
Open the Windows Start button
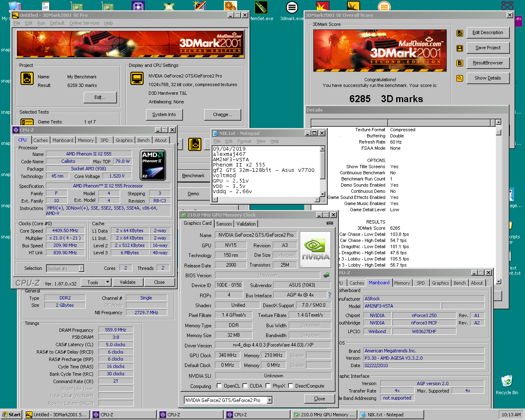click(x=11, y=415)
